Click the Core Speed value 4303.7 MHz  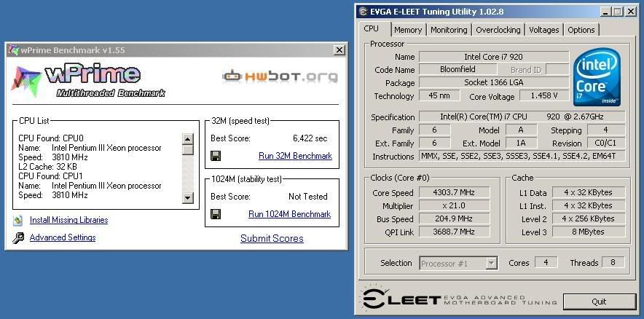(x=454, y=192)
